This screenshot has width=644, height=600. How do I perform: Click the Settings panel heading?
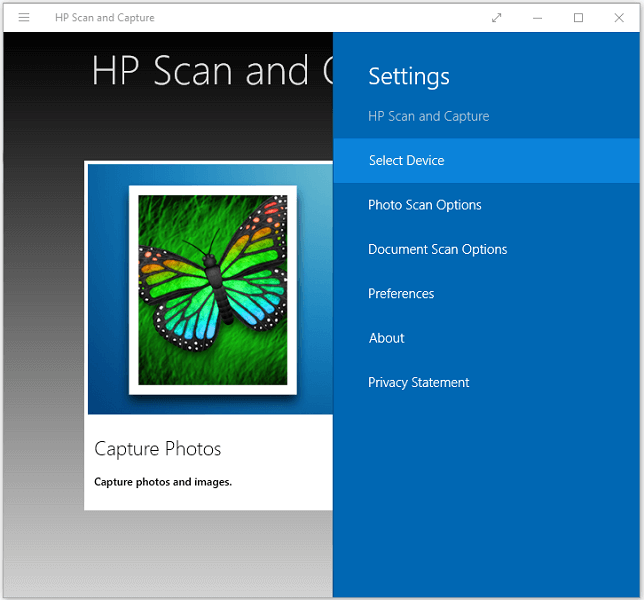[409, 77]
